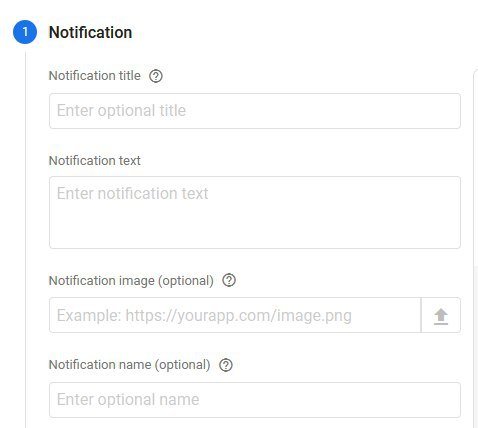Click the Notification section heading

tap(90, 32)
